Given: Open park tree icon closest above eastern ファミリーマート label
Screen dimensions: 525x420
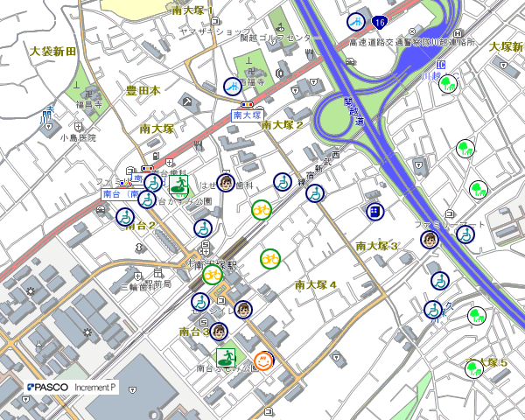Looking at the screenshot, I should [479, 190].
